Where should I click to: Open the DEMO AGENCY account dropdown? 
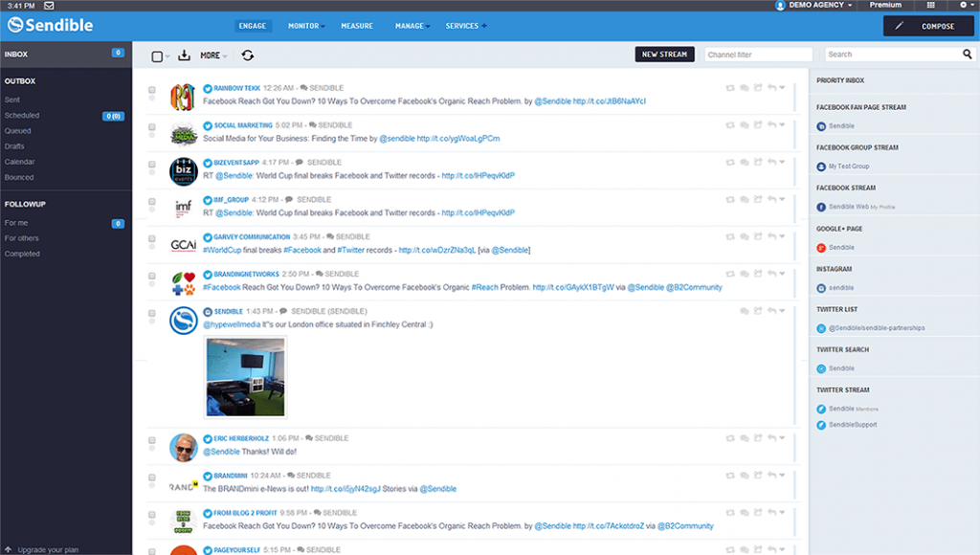(x=813, y=5)
